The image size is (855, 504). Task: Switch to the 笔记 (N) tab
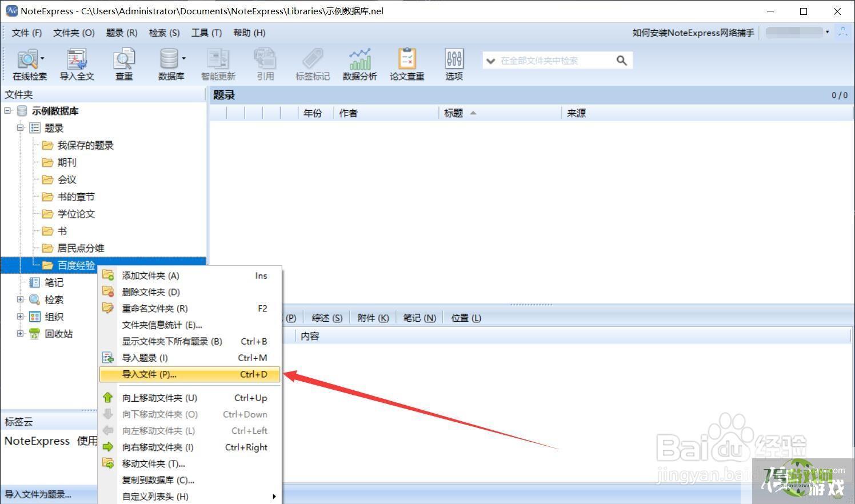click(x=419, y=318)
